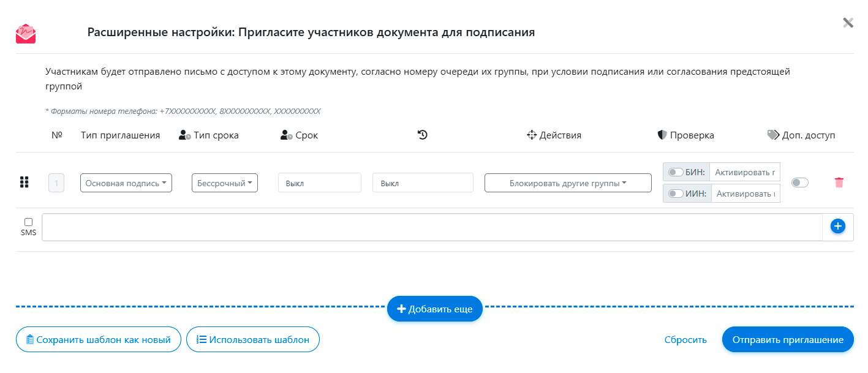The image size is (868, 373).
Task: Toggle the ИИН verification switch
Action: click(x=676, y=194)
